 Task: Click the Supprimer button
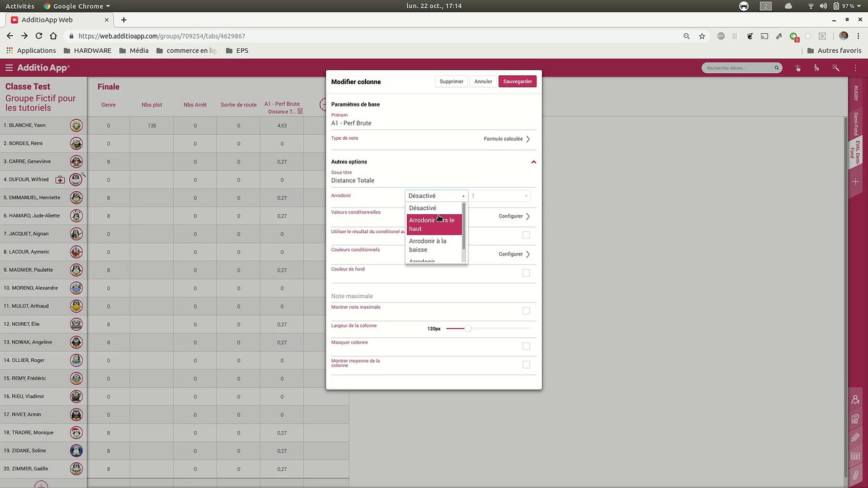(x=452, y=81)
